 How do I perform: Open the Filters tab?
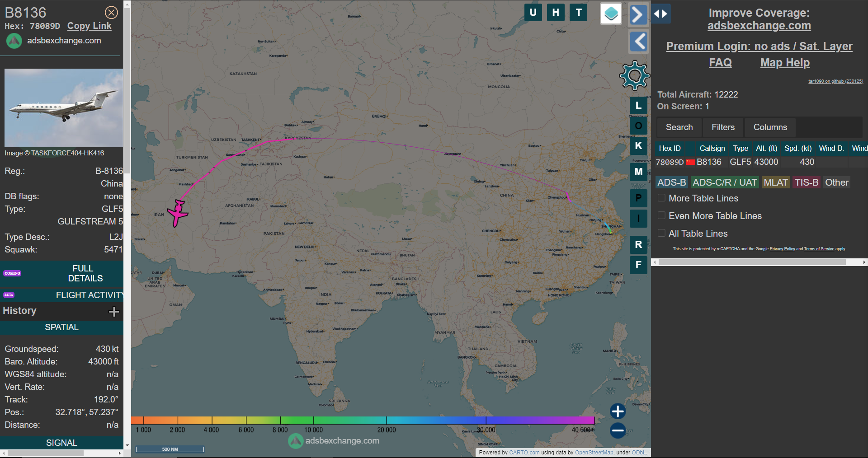(x=723, y=127)
